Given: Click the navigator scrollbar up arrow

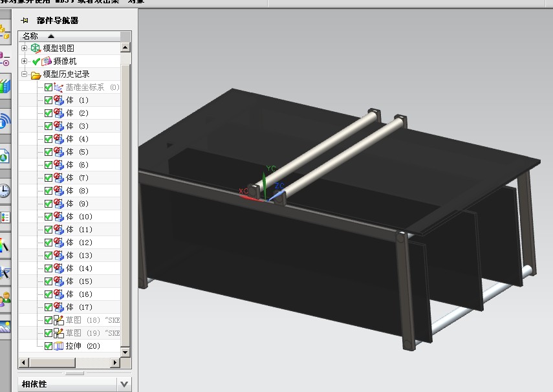Looking at the screenshot, I should 125,47.
